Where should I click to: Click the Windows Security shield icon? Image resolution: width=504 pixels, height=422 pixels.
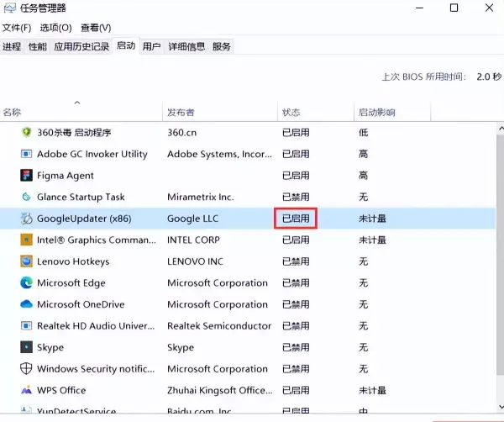(26, 368)
